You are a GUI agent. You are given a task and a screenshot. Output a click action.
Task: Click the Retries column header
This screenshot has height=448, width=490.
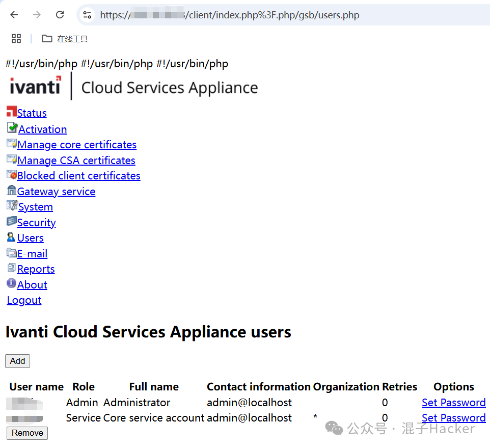coord(400,387)
